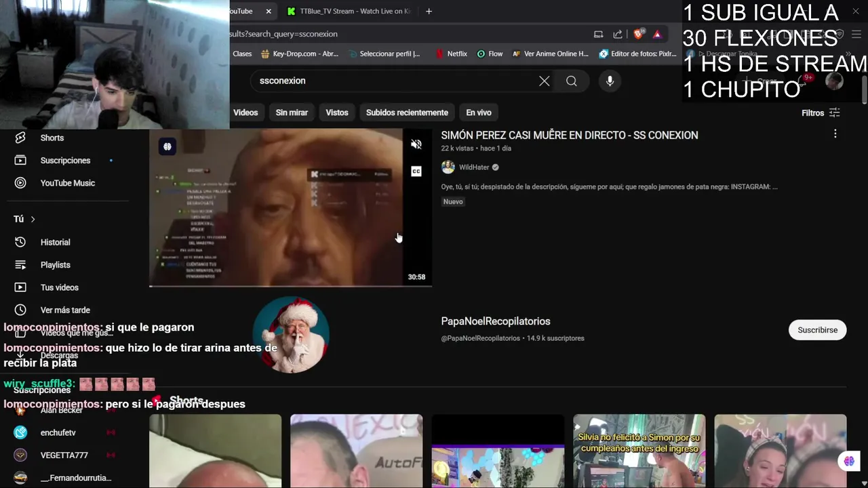Screen dimensions: 868x488
Task: Open the account profile avatar
Action: pos(834,81)
